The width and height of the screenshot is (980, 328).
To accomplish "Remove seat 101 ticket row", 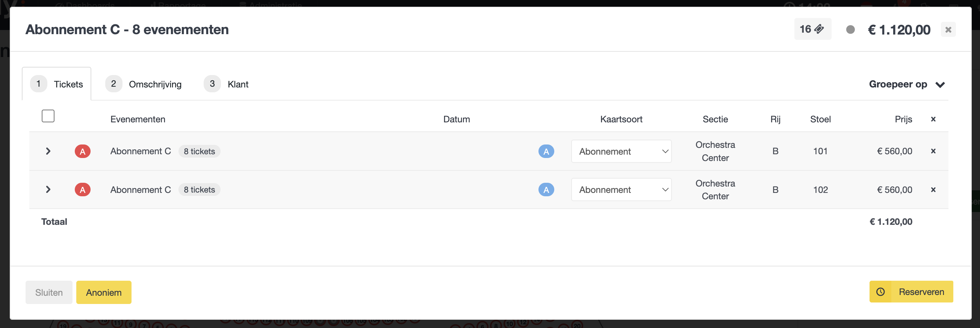I will click(933, 151).
